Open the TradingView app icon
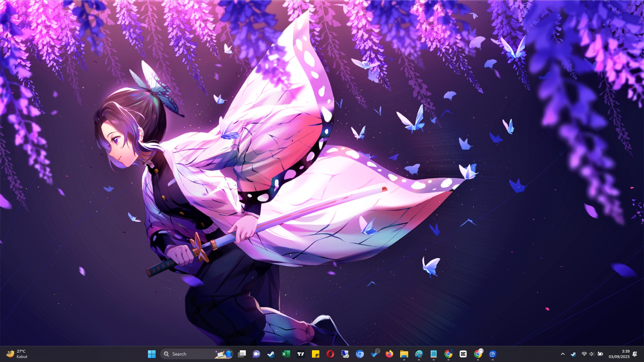The height and width of the screenshot is (362, 644). click(301, 354)
